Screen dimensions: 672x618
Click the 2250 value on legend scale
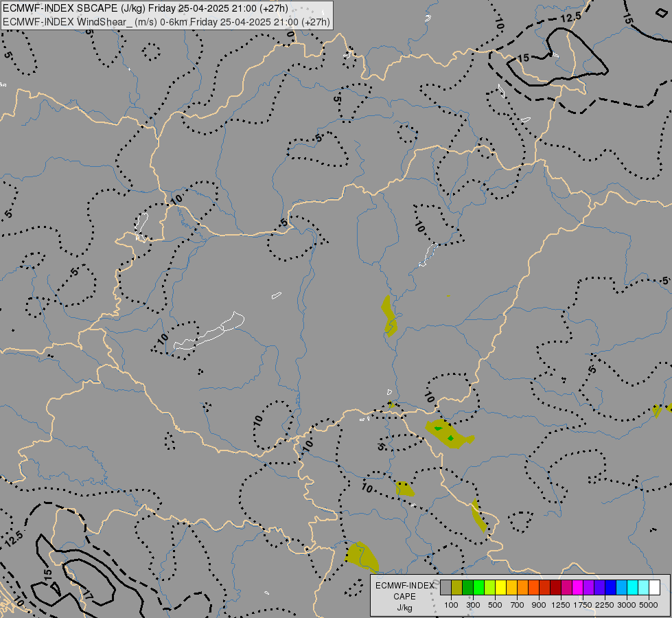(x=605, y=605)
